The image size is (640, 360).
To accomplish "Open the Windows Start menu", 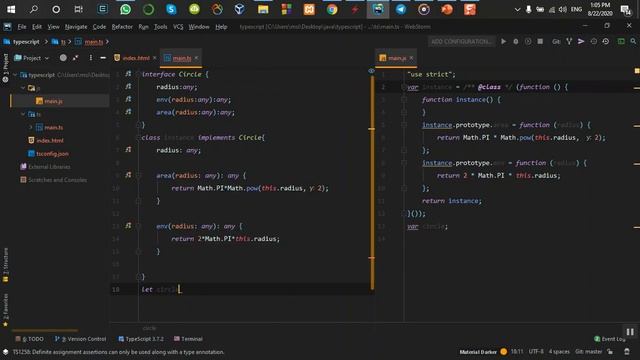I will pyautogui.click(x=11, y=9).
